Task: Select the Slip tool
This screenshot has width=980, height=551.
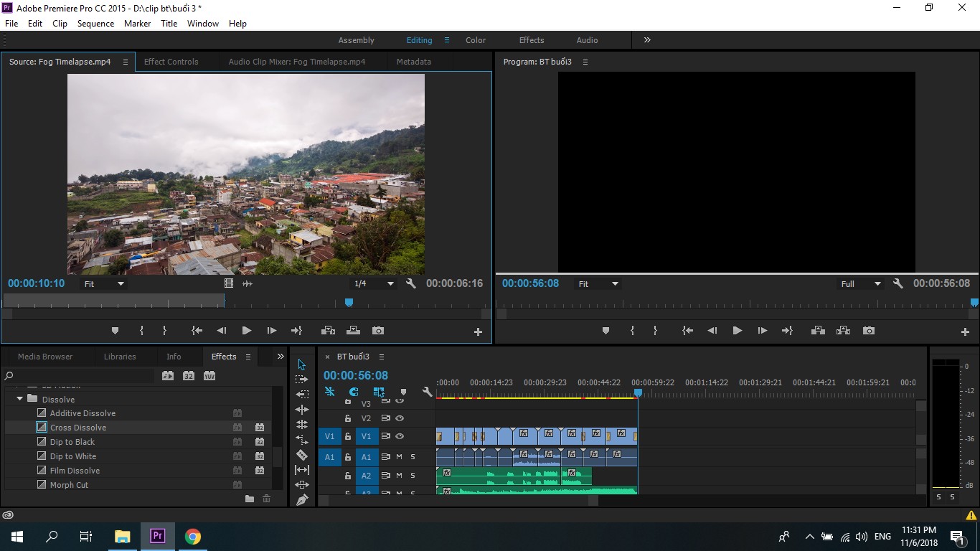Action: point(302,470)
